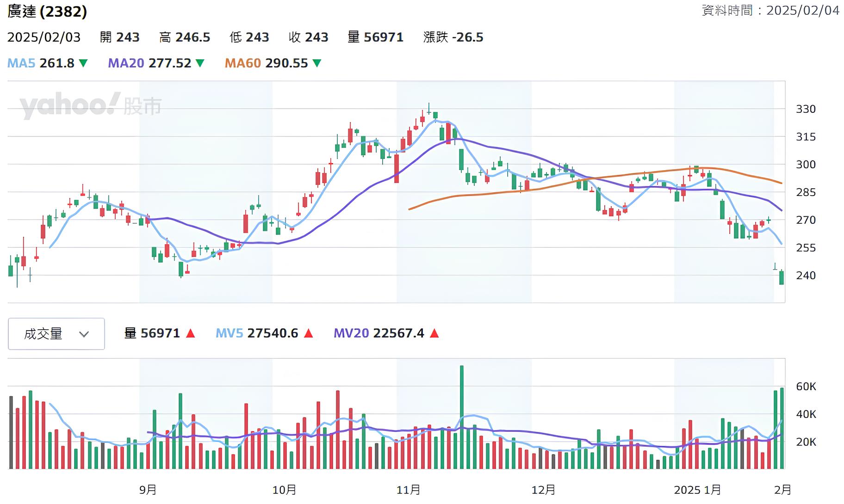Click the MA60 290.55 legend
844x504 pixels.
tap(267, 63)
